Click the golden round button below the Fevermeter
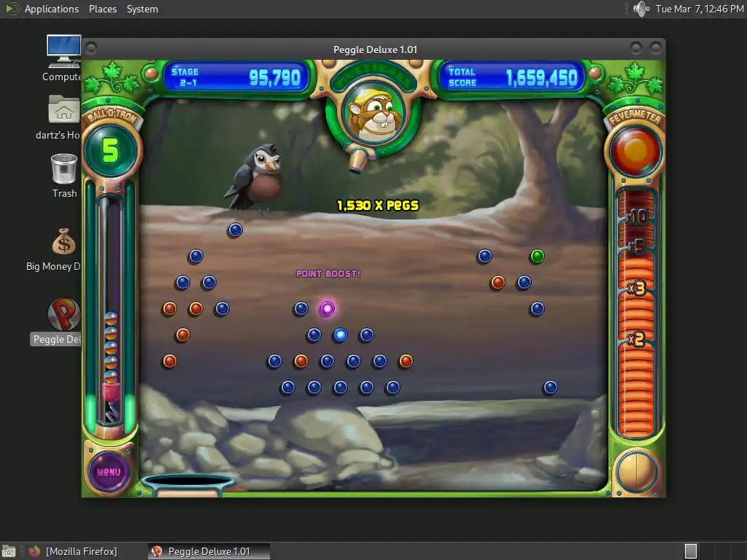Image resolution: width=747 pixels, height=560 pixels. click(x=636, y=472)
